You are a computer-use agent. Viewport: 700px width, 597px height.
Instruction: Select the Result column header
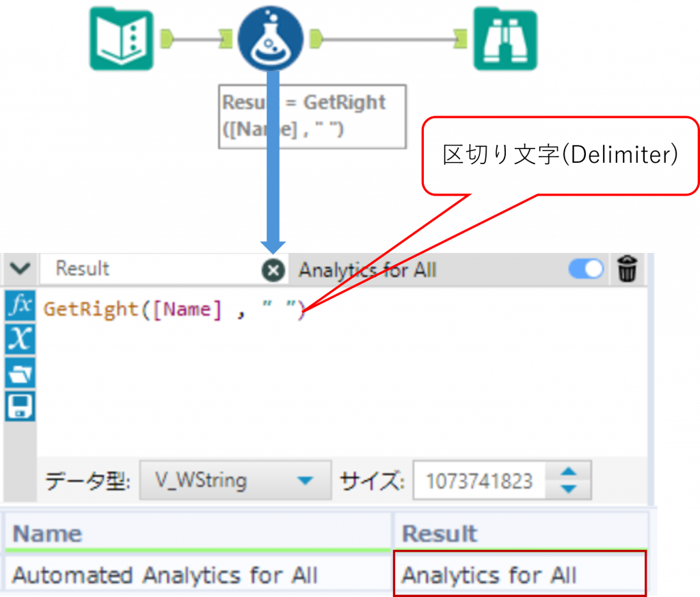click(x=520, y=534)
